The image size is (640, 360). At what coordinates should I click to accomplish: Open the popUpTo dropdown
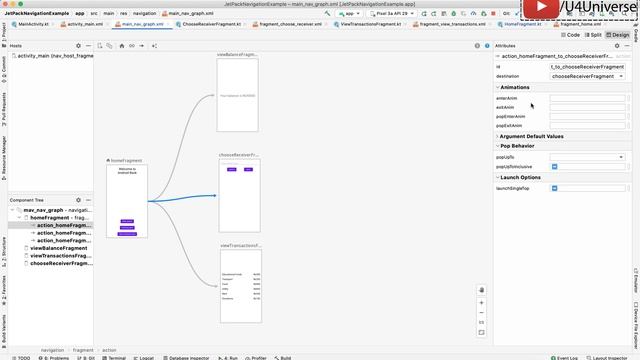tap(587, 157)
